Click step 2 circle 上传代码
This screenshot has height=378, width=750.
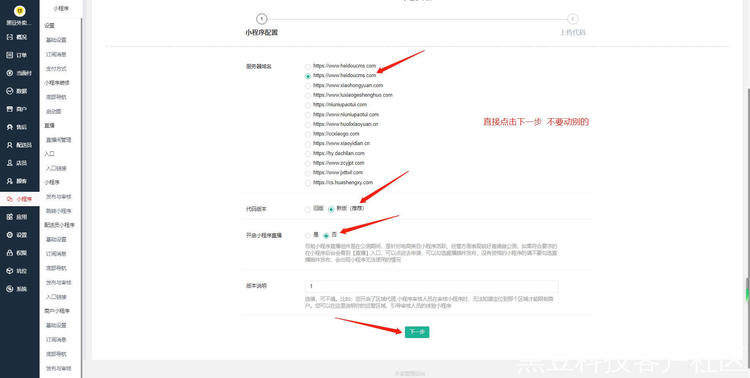click(x=573, y=19)
